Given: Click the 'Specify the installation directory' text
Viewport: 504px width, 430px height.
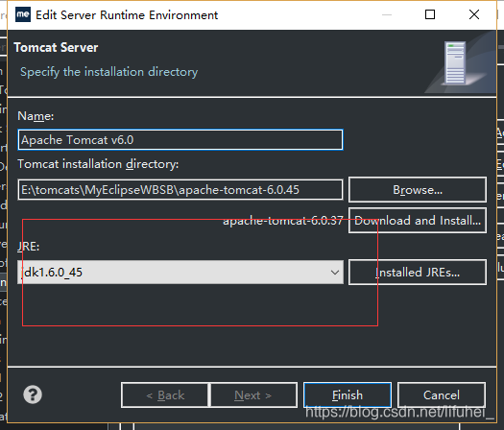Looking at the screenshot, I should pos(109,72).
